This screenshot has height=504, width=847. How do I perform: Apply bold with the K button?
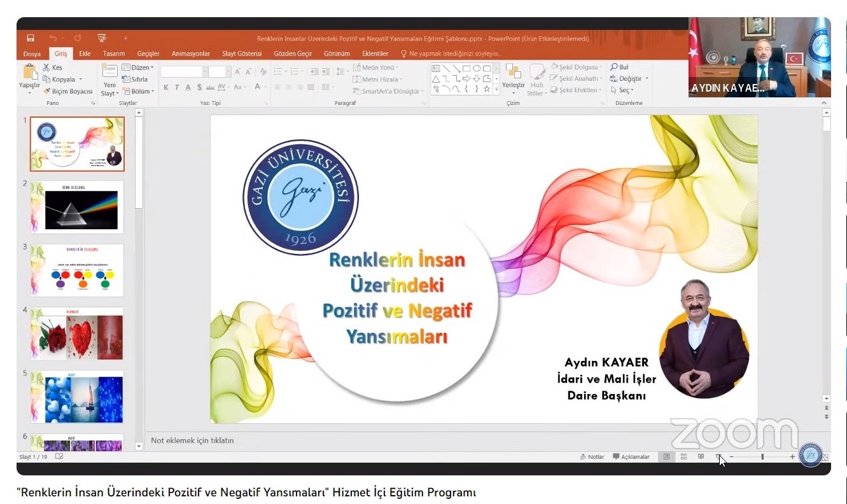click(x=166, y=87)
